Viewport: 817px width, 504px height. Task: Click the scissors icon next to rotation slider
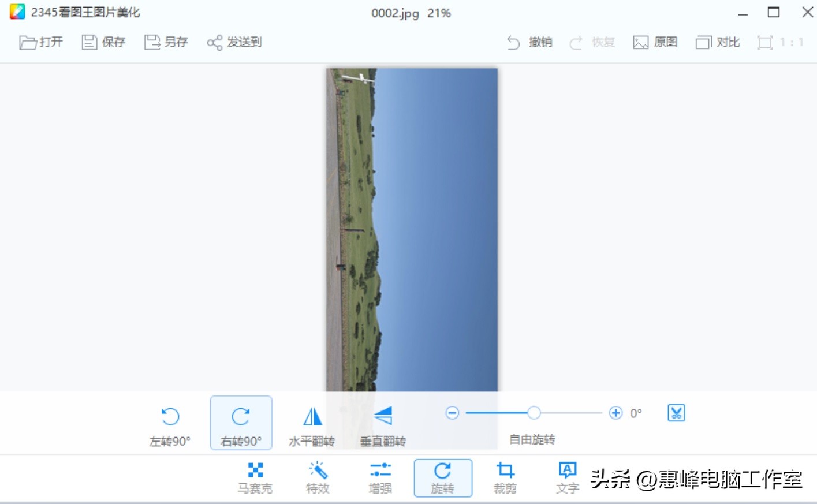pos(675,413)
